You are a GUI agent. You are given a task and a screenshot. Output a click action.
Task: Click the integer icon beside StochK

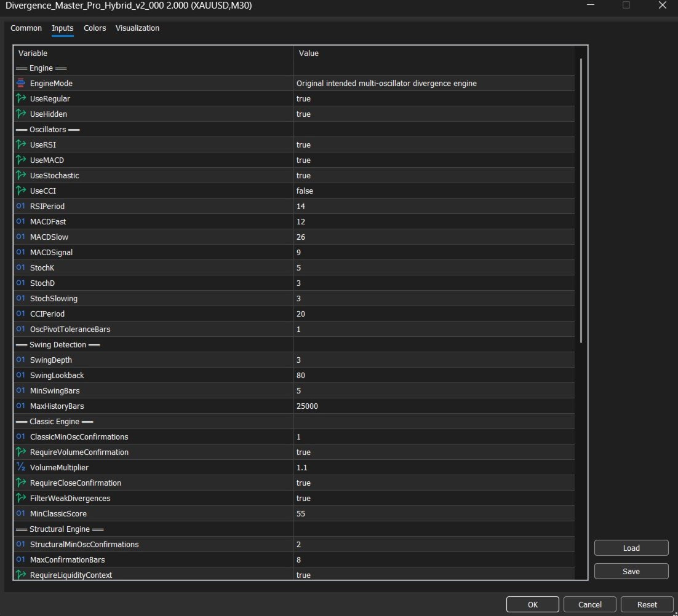tap(20, 267)
